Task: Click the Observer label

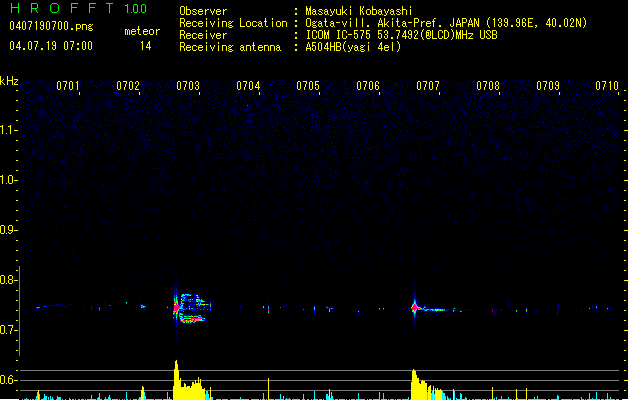Action: [x=203, y=11]
